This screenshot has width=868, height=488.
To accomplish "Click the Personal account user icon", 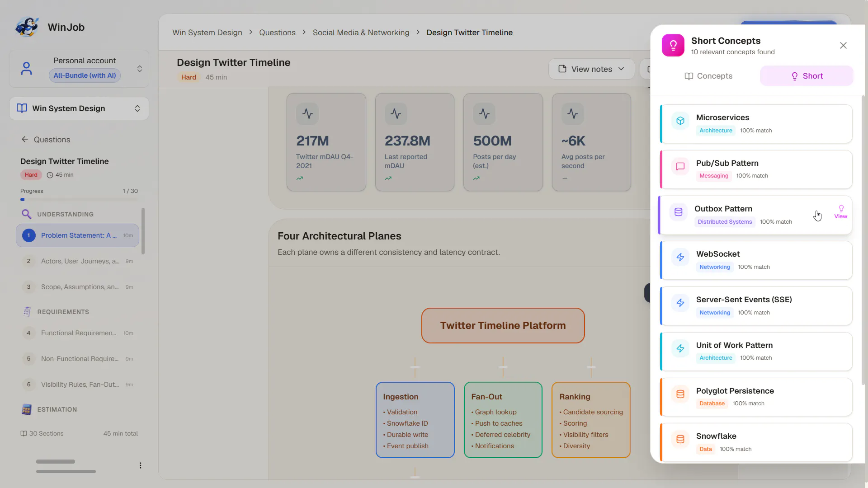I will coord(27,68).
